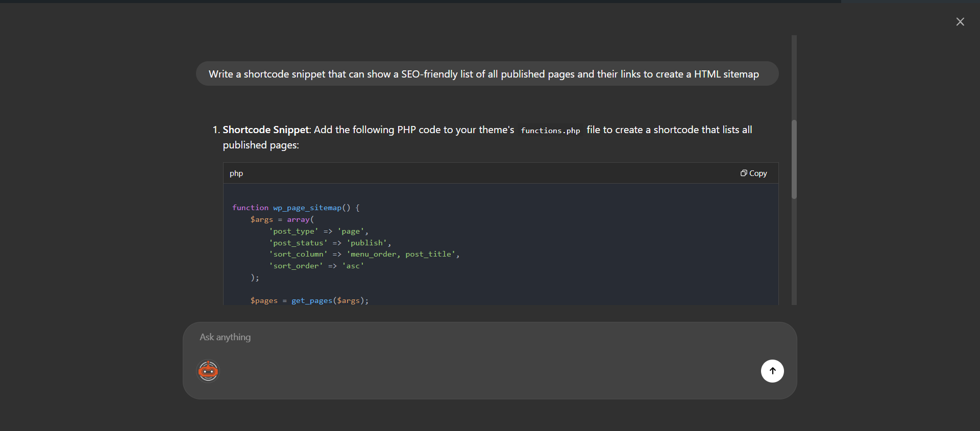Click the 'sort_order' => 'asc' line
The height and width of the screenshot is (431, 980).
coord(316,266)
